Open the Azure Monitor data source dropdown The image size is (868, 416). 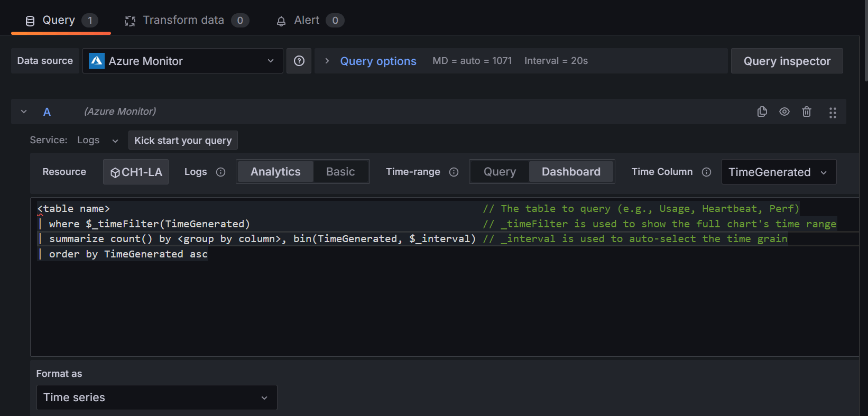182,61
